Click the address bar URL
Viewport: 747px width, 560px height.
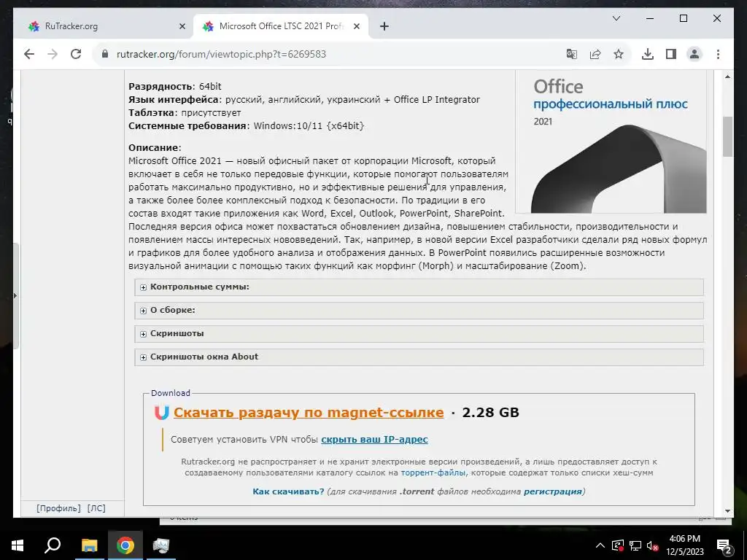[x=221, y=54]
